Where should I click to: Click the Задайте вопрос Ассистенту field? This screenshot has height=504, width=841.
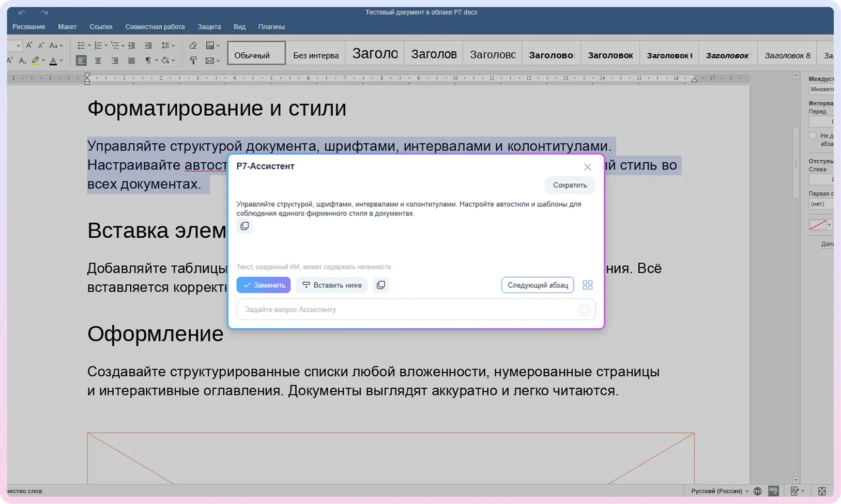pyautogui.click(x=416, y=310)
